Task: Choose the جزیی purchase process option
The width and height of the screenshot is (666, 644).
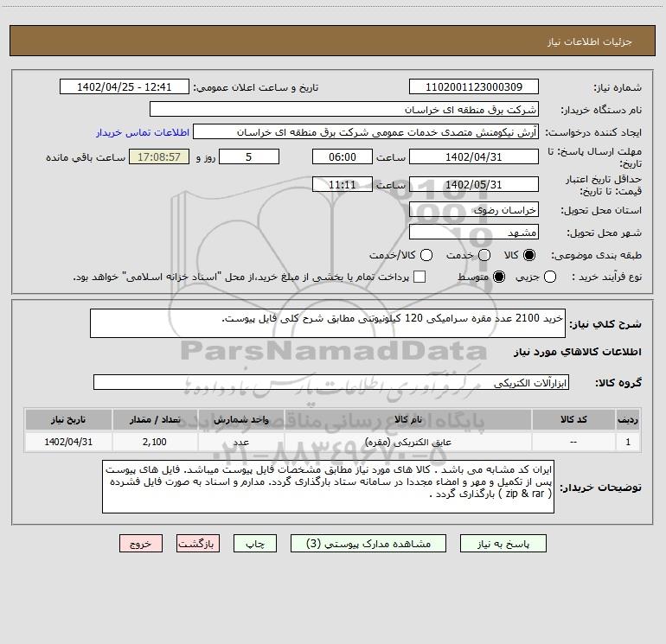Action: pyautogui.click(x=550, y=277)
